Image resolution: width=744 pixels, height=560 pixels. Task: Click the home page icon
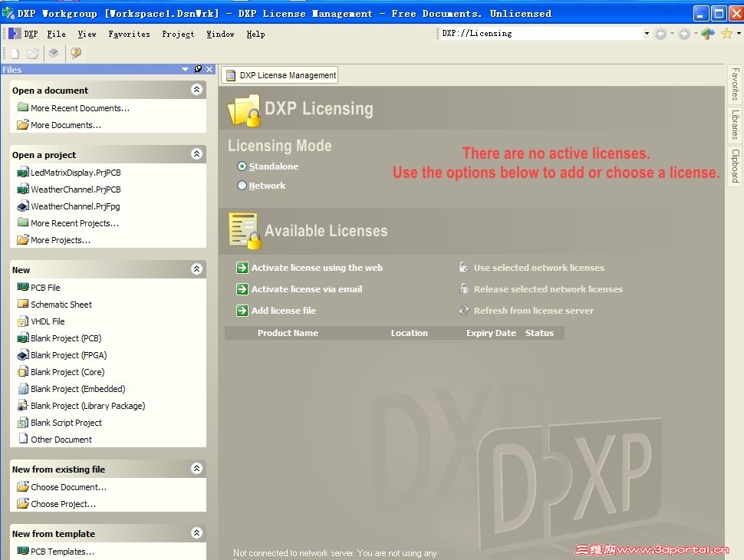tap(708, 34)
